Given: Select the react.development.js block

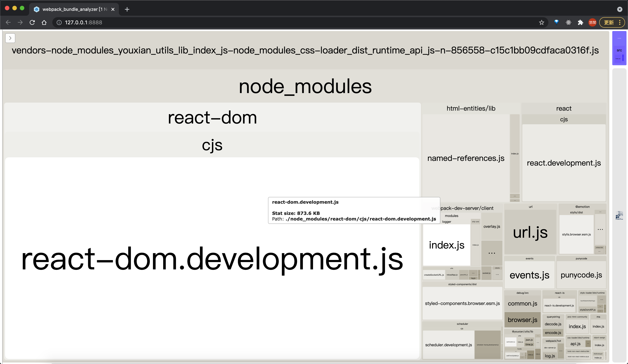Looking at the screenshot, I should pyautogui.click(x=564, y=163).
